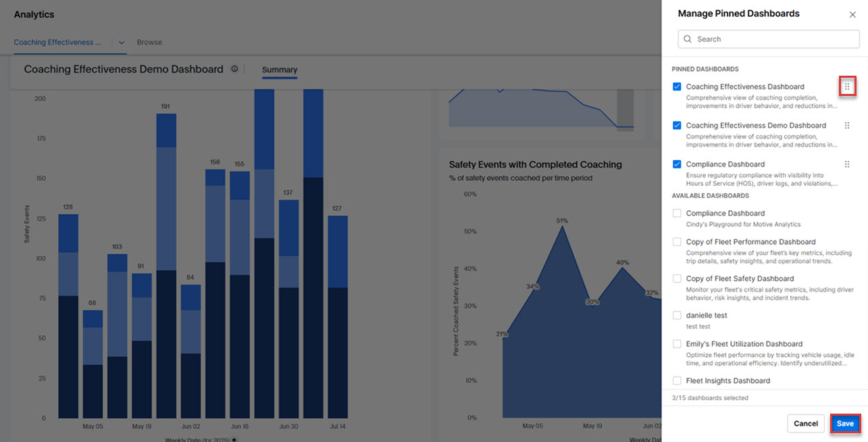Switch to the Browse tab
868x442 pixels.
click(149, 42)
